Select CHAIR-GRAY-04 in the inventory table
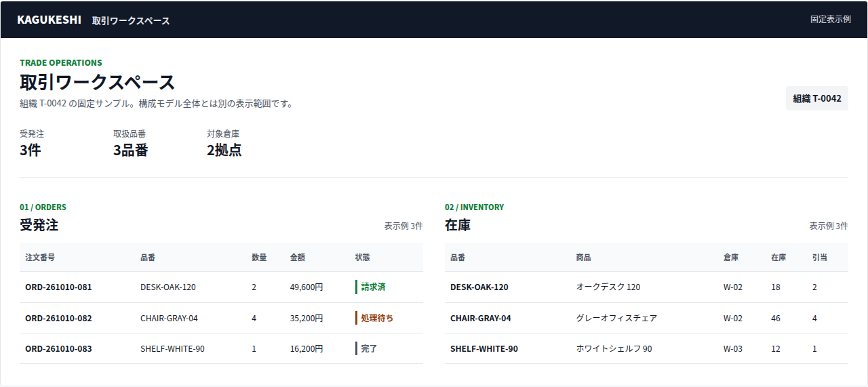The height and width of the screenshot is (387, 868). coord(481,319)
